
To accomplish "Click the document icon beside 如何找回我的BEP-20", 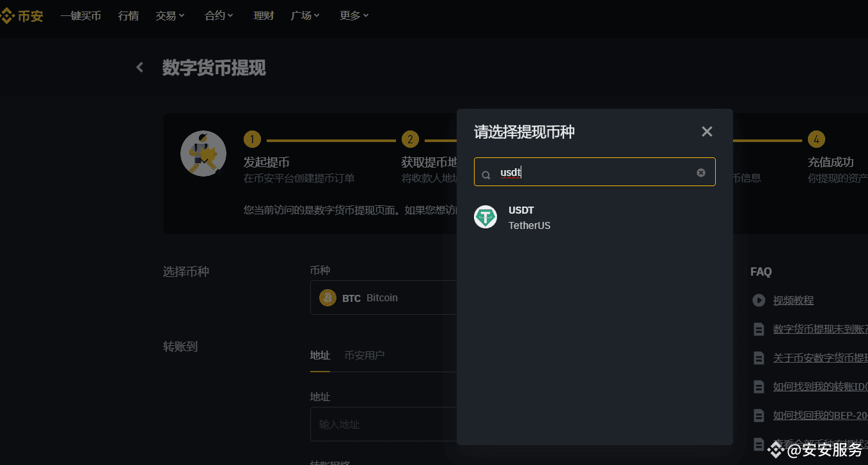I will 759,416.
